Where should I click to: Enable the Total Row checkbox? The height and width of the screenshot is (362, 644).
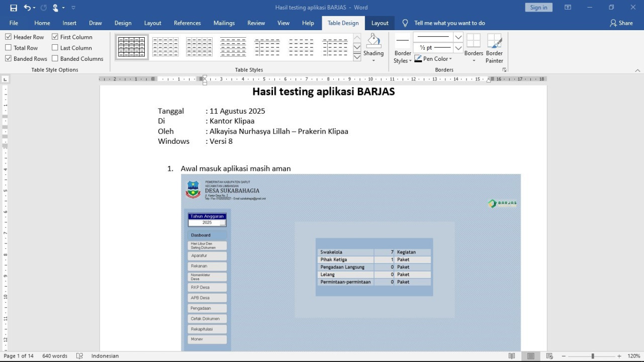[9, 48]
